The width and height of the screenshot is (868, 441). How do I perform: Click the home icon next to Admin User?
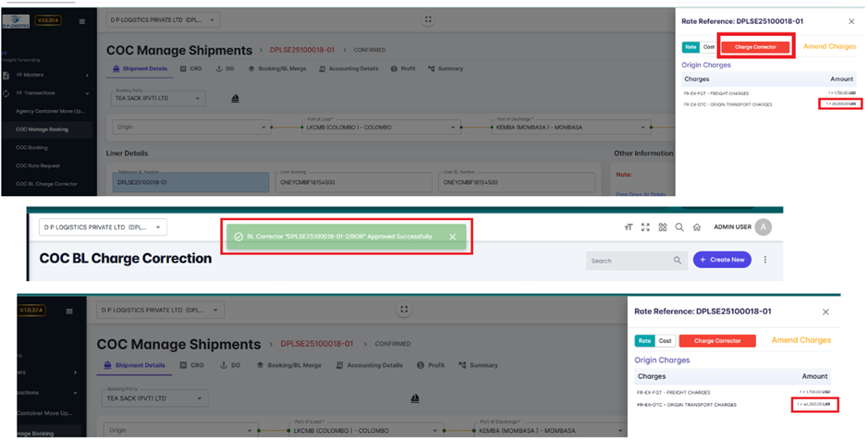click(696, 227)
